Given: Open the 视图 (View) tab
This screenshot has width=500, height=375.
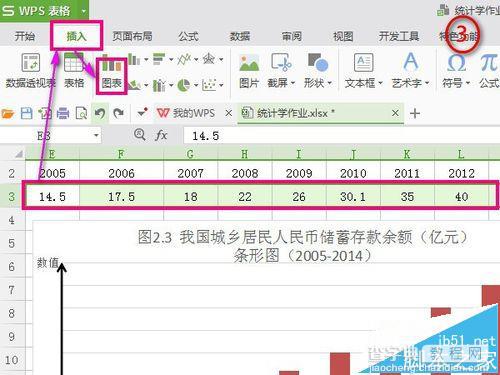Looking at the screenshot, I should tap(343, 36).
